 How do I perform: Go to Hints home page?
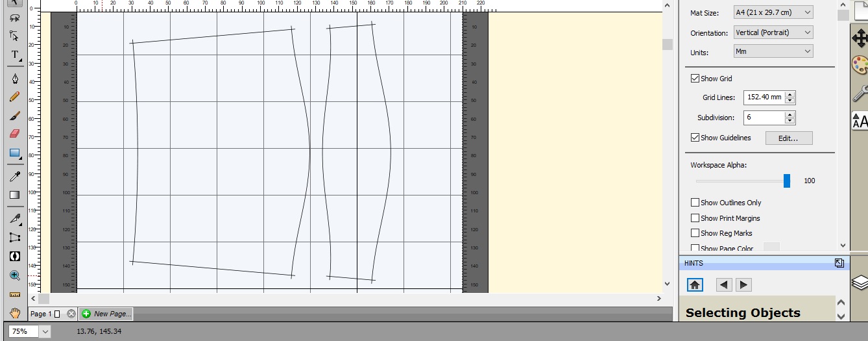(x=694, y=284)
